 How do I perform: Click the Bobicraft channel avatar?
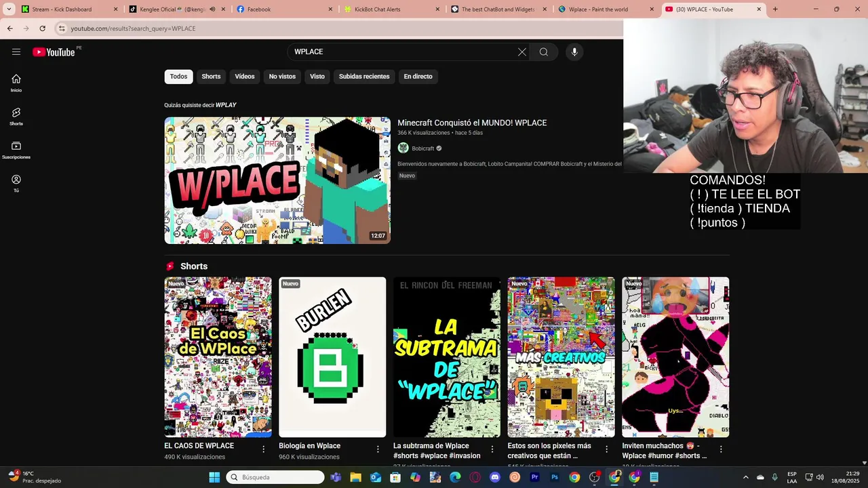(x=403, y=148)
